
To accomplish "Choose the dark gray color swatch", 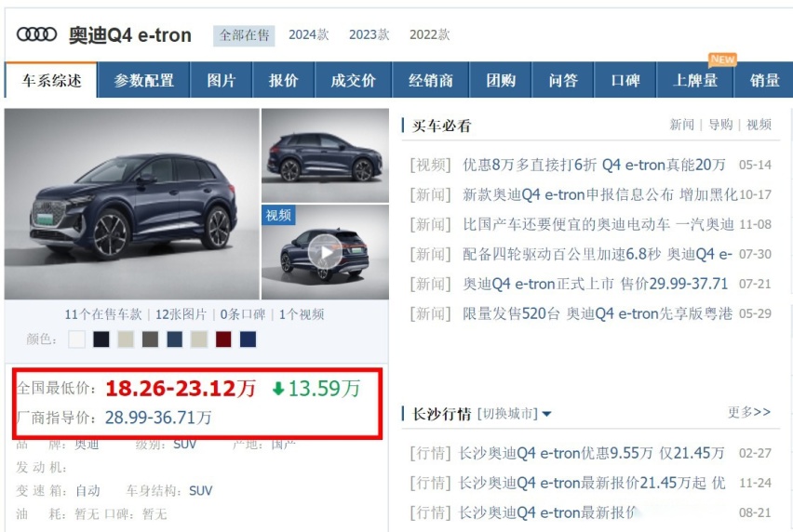I will pos(150,339).
